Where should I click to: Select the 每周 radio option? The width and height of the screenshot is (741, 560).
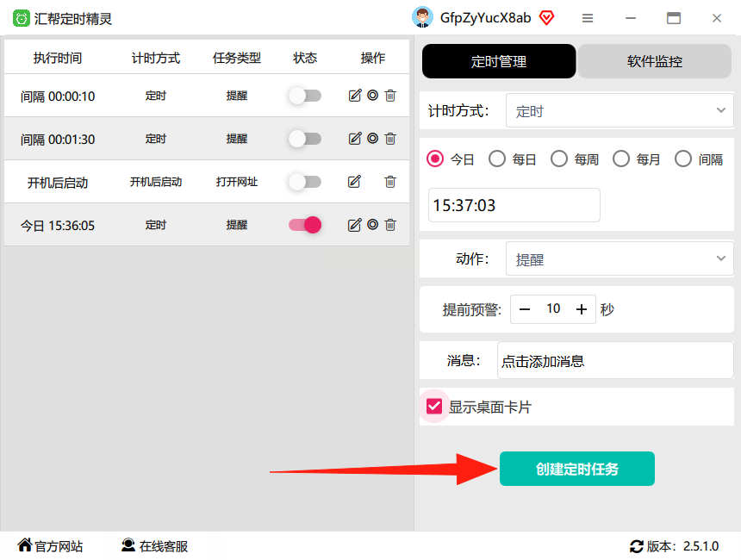coord(559,159)
